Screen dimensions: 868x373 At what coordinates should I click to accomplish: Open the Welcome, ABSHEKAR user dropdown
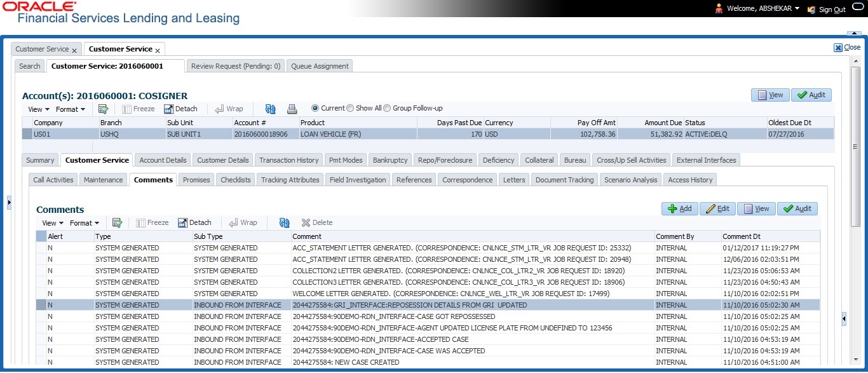click(763, 9)
